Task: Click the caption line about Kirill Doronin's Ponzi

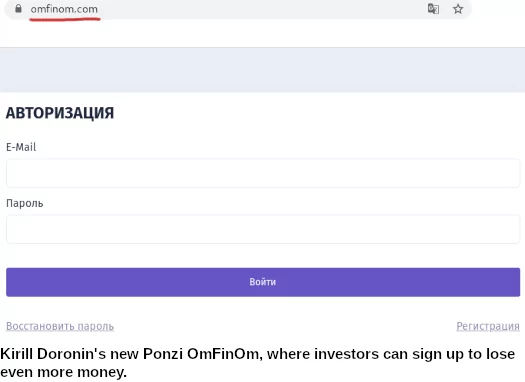Action: pyautogui.click(x=257, y=354)
